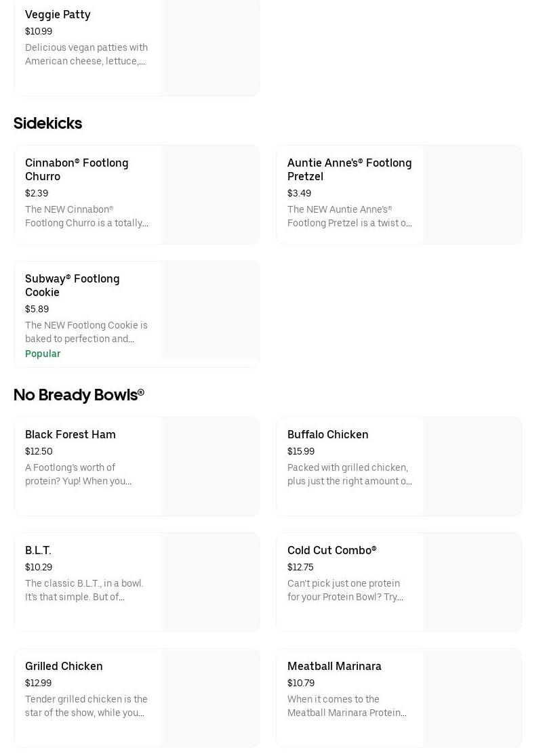The image size is (545, 756).
Task: Open the Footlong Pretzel image thumbnail
Action: (x=472, y=194)
